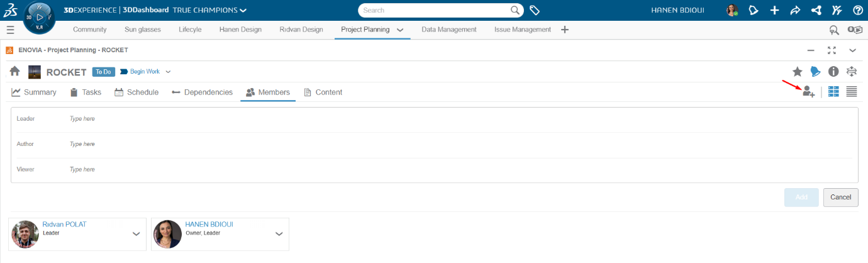The height and width of the screenshot is (263, 868).
Task: Click HANEN BDIOUI member photo
Action: [167, 234]
